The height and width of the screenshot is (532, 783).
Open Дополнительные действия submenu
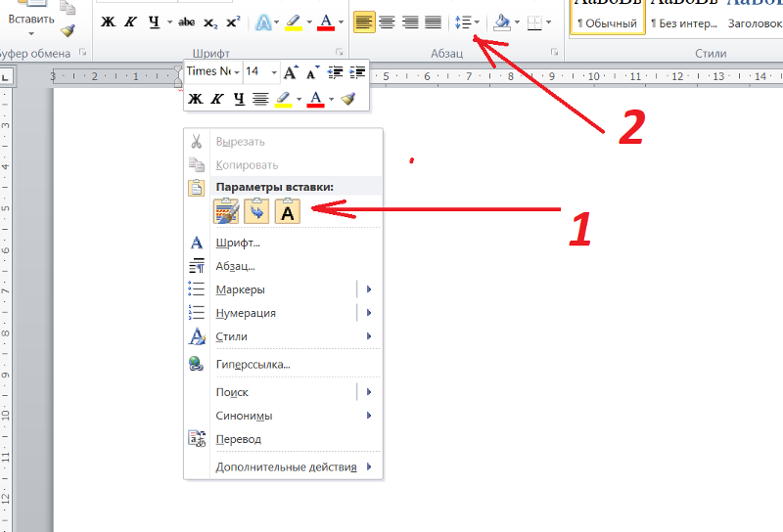click(x=283, y=467)
